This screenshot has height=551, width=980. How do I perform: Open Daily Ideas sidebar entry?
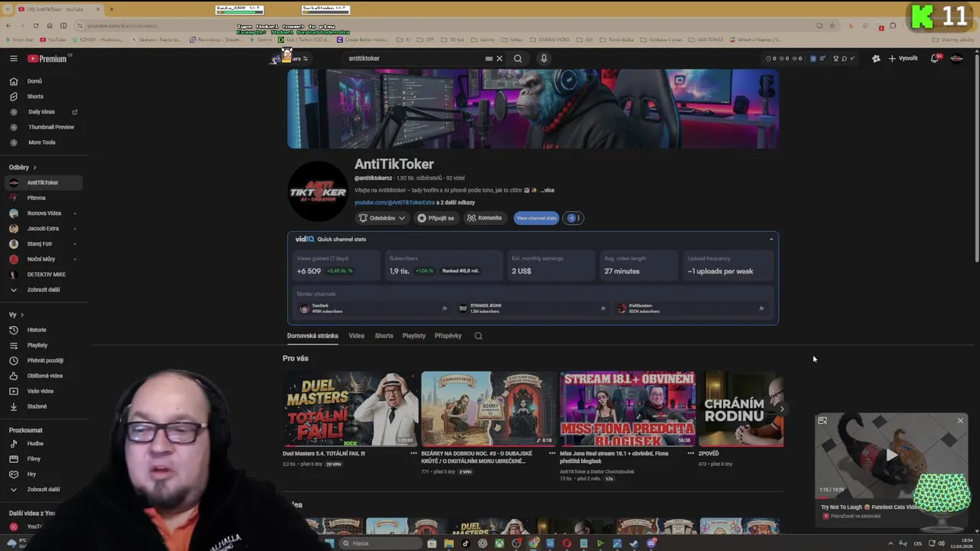coord(42,112)
